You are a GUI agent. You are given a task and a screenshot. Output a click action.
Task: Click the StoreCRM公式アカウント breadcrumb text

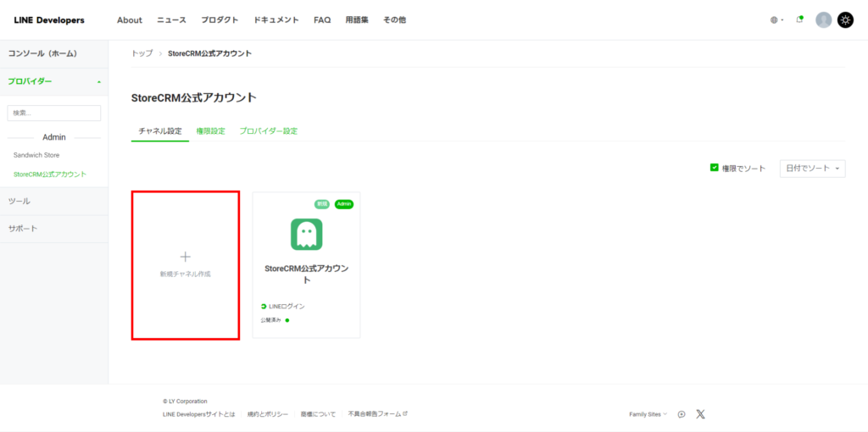210,53
